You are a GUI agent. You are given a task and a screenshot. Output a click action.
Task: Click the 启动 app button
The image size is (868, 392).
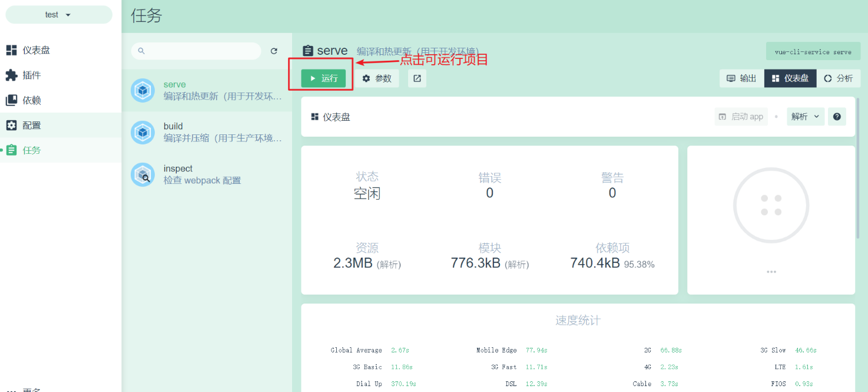click(x=741, y=116)
